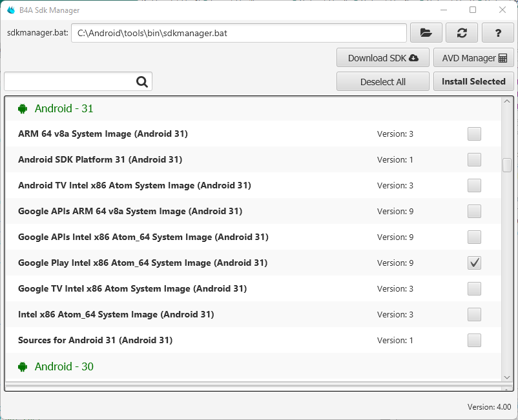
Task: Click the Android robot icon beside Android - 31
Action: (x=23, y=108)
